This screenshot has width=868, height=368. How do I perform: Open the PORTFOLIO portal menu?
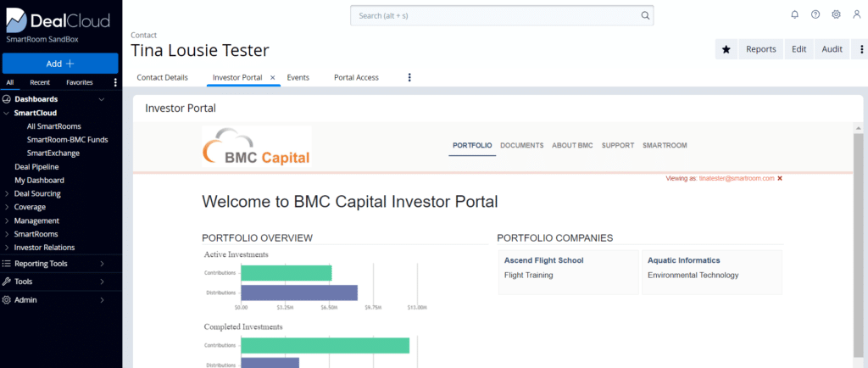coord(472,146)
